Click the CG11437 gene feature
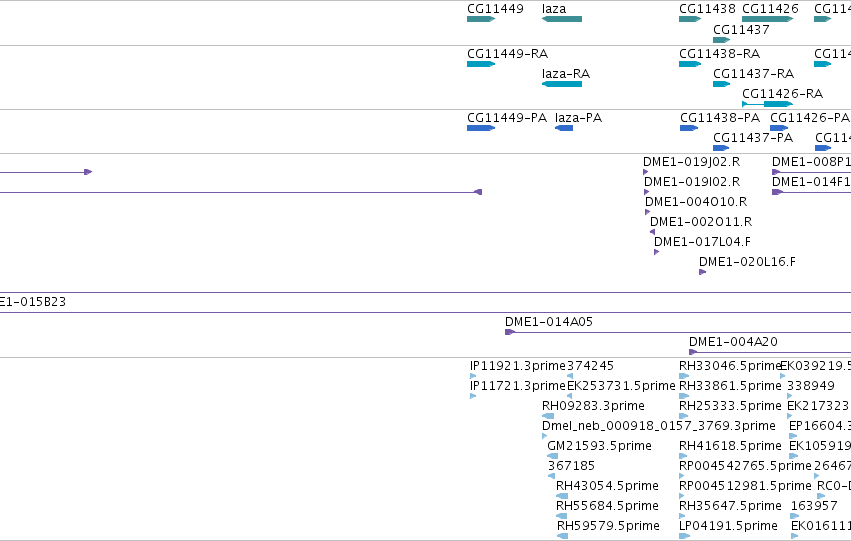The width and height of the screenshot is (851, 541). [x=721, y=40]
